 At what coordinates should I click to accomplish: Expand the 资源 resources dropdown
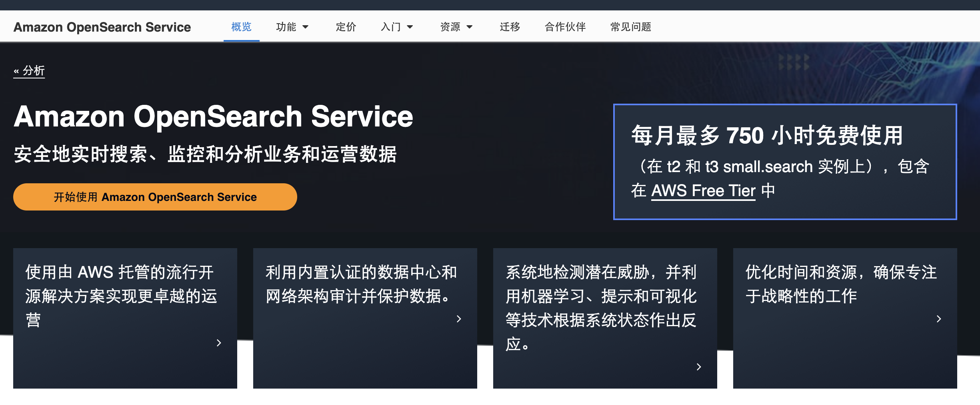click(x=456, y=27)
